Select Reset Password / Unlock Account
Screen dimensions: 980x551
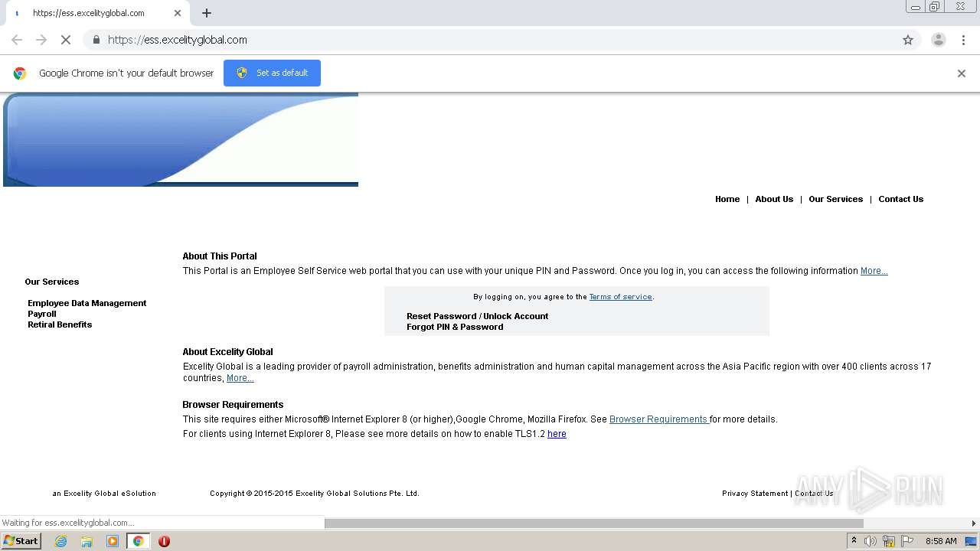(477, 316)
